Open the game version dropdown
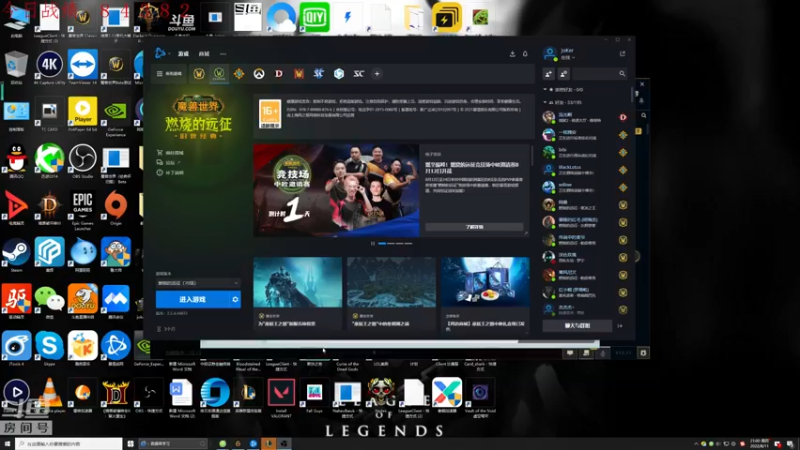Screen dimensions: 800x450 coord(198,283)
